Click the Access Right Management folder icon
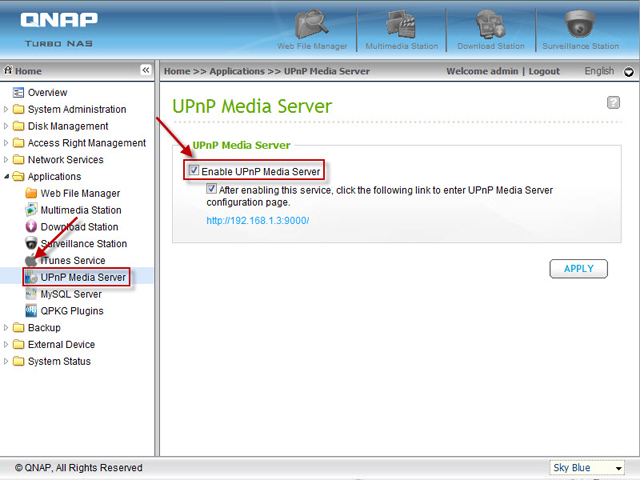Screen dimensions: 640x480 click(18, 143)
